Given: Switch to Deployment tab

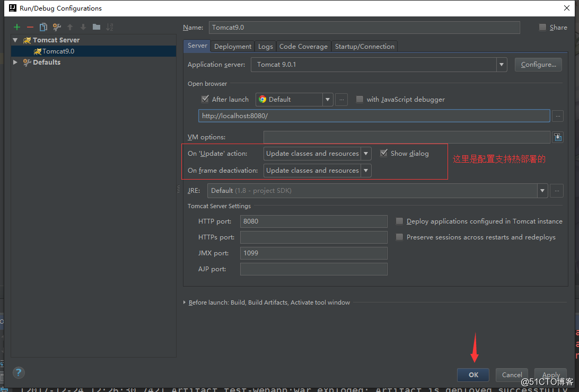Looking at the screenshot, I should coord(233,47).
